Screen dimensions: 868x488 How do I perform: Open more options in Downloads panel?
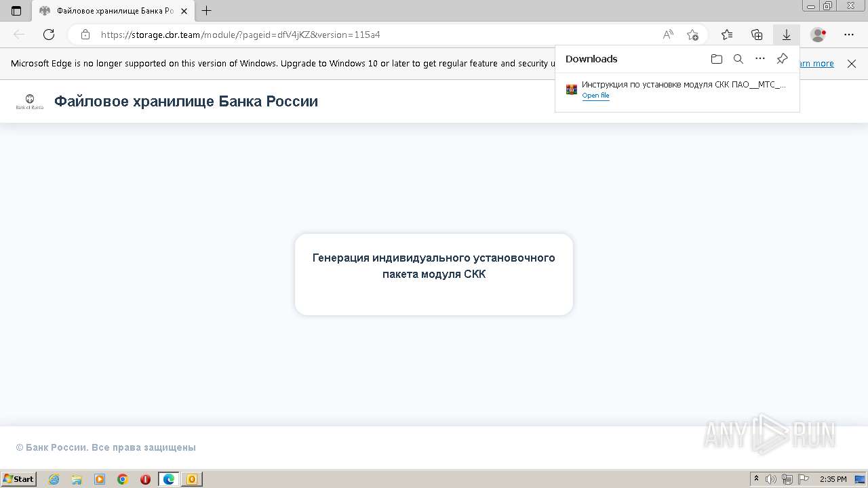click(x=760, y=59)
